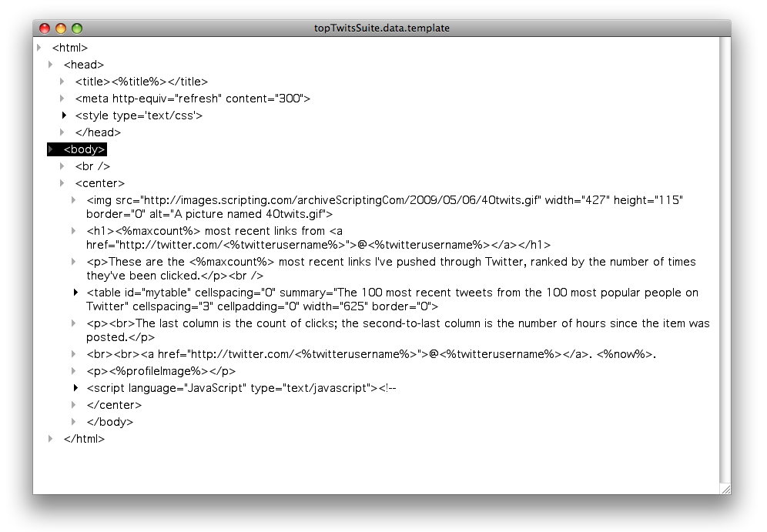
Task: Click the vertical scrollbar track on the right
Action: (x=725, y=260)
